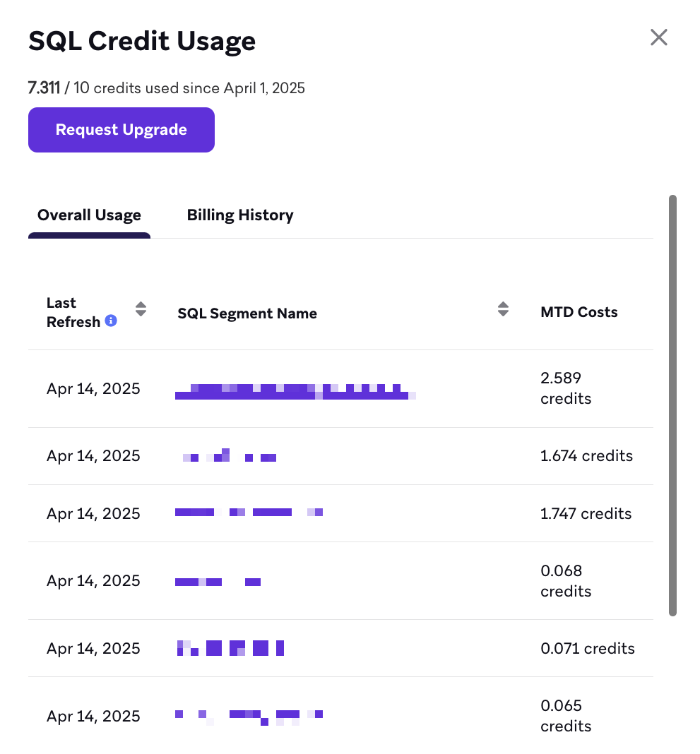Select the 1.747 credits cost value
Viewport: 700px width, 754px height.
pos(586,513)
